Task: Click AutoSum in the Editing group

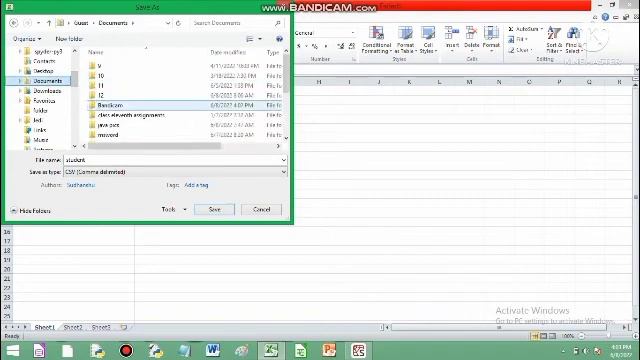Action: point(525,29)
